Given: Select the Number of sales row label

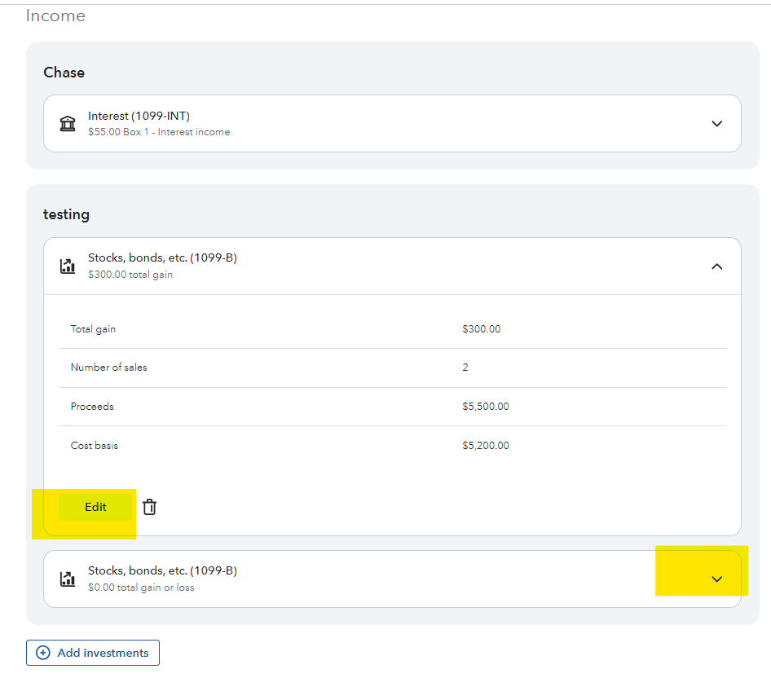Looking at the screenshot, I should click(109, 368).
